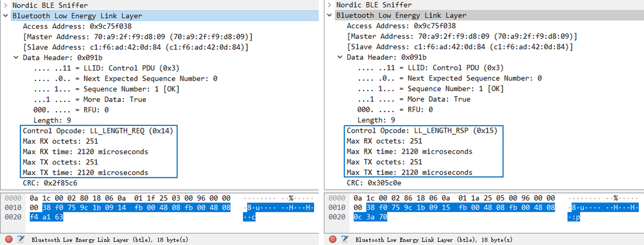Viewport: 644px width, 245px height.
Task: Collapse Bluetooth Low Energy Link Layer arrow, right panel
Action: pos(329,15)
